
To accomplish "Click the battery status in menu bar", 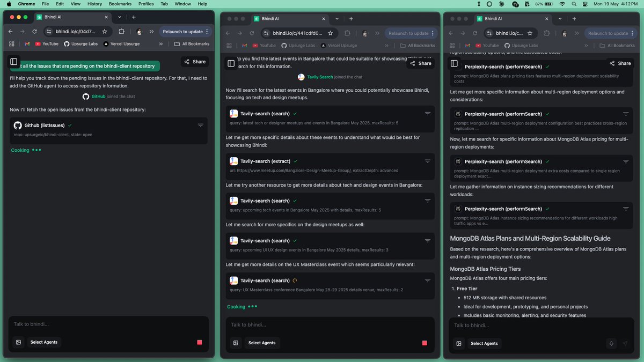I will (543, 4).
